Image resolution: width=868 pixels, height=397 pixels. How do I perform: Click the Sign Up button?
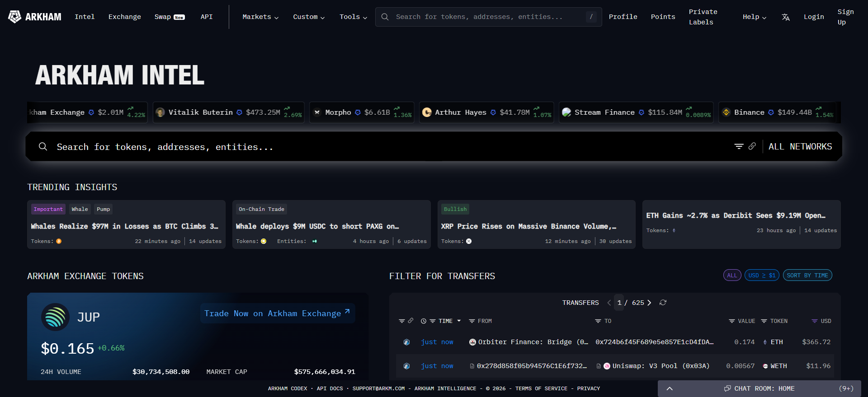pos(845,17)
